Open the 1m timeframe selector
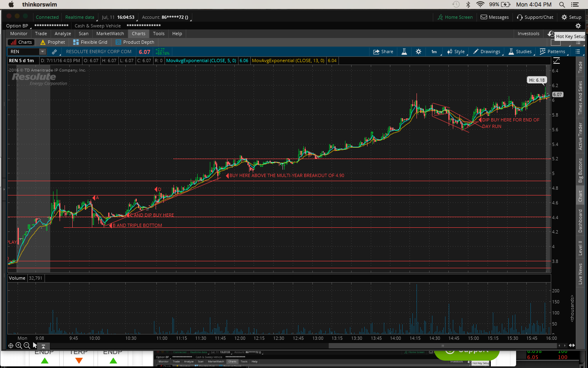The image size is (588, 368). 434,52
